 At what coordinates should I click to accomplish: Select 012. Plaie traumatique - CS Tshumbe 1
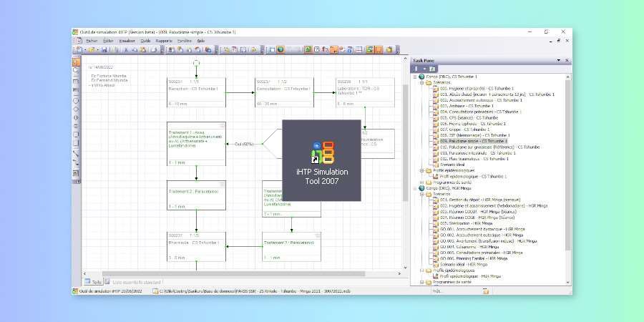(474, 159)
